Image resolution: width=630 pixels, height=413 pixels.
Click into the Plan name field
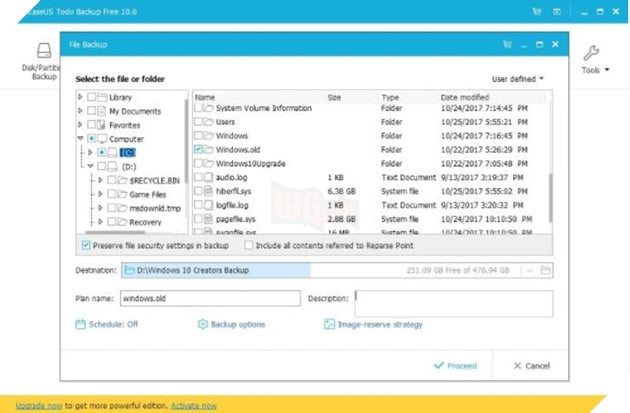[209, 298]
